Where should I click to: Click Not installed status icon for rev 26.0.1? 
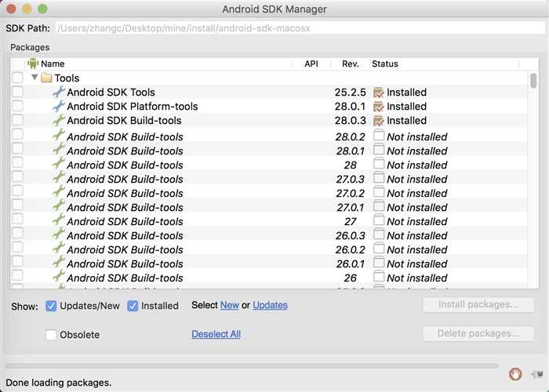pyautogui.click(x=379, y=262)
